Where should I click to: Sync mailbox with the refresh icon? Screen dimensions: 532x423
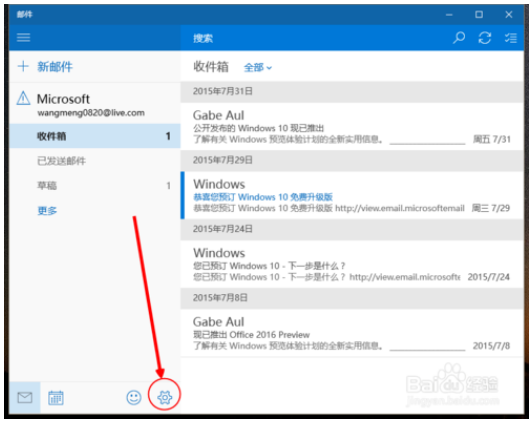(484, 38)
